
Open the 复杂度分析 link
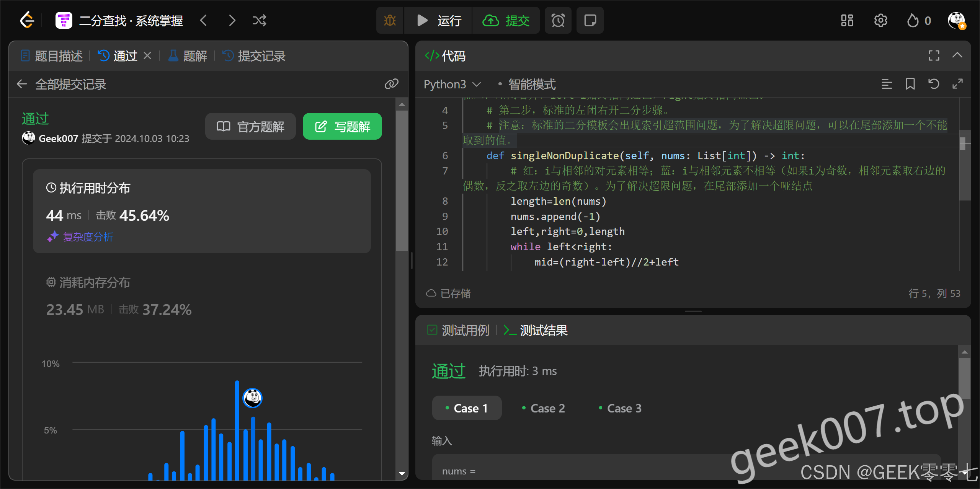[x=88, y=237]
